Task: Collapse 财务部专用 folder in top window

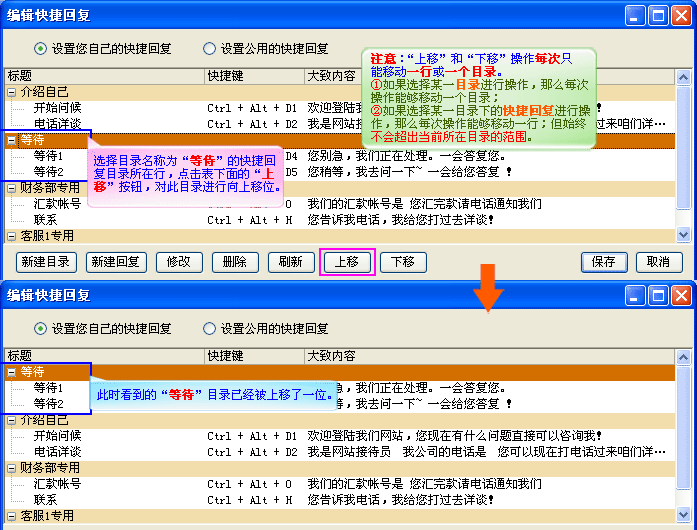Action: point(12,188)
